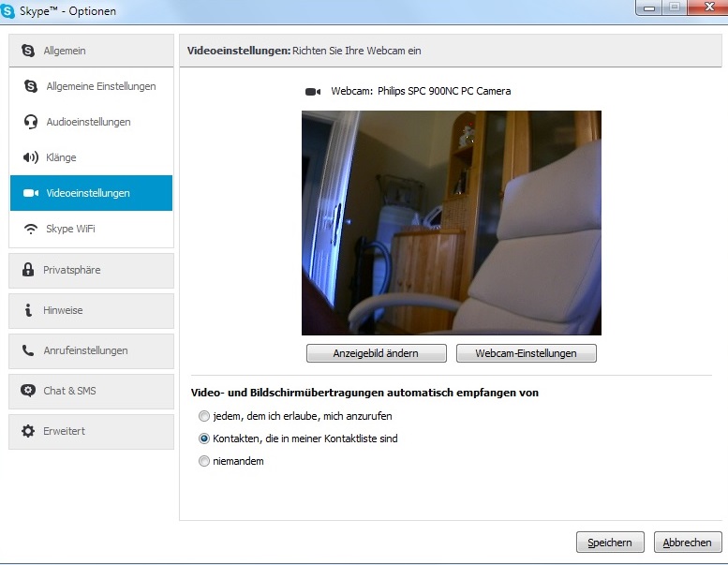This screenshot has width=728, height=565.
Task: Click the camera icon in Videoeinstellungen row
Action: [31, 193]
